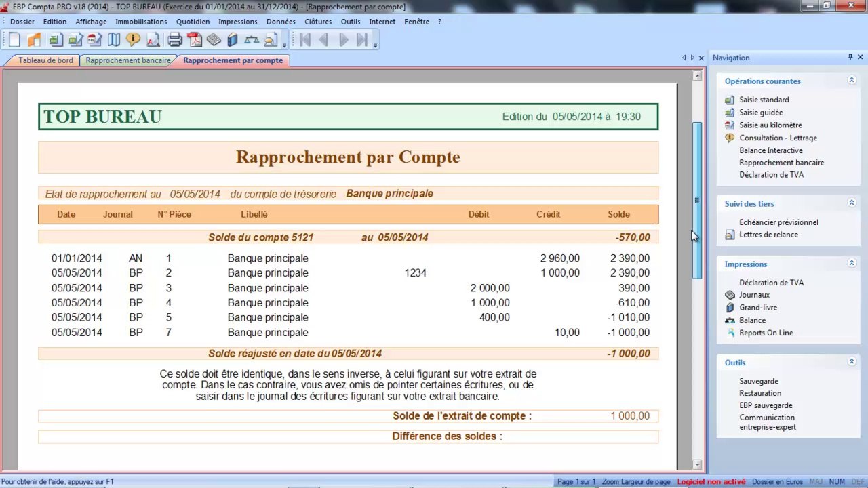The height and width of the screenshot is (488, 868).
Task: Click Communication entreprise-expert link
Action: click(768, 422)
